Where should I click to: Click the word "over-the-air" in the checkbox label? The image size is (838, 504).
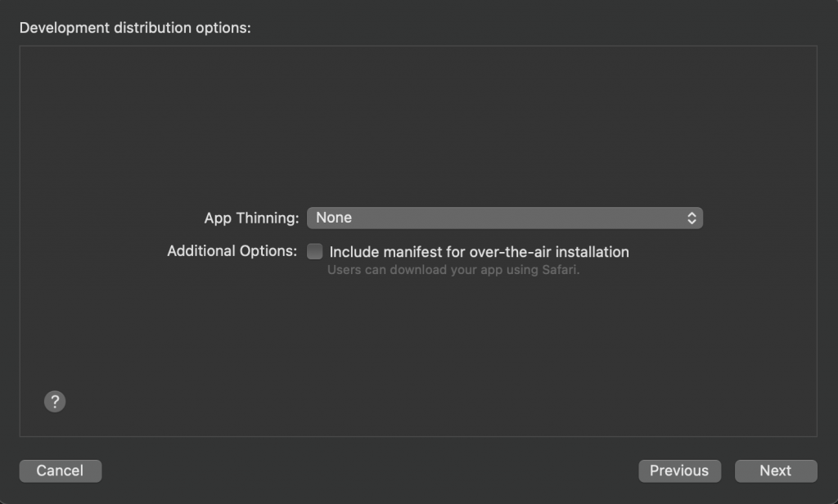tap(510, 252)
